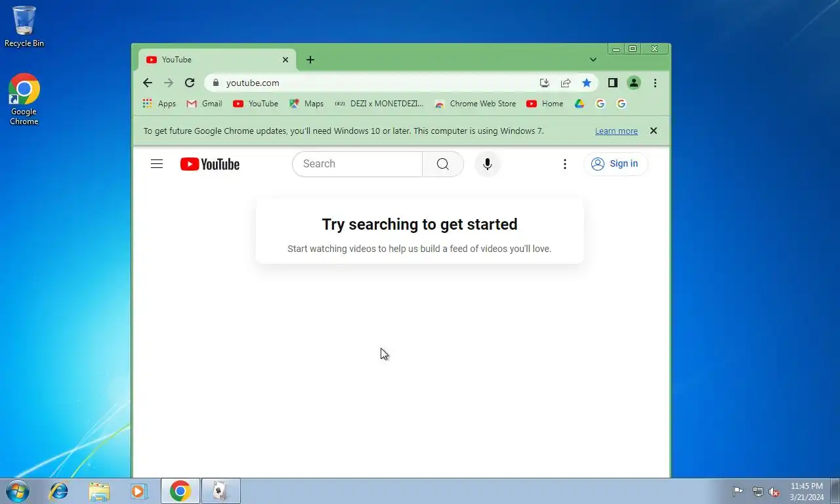Toggle the bookmark star

click(587, 83)
